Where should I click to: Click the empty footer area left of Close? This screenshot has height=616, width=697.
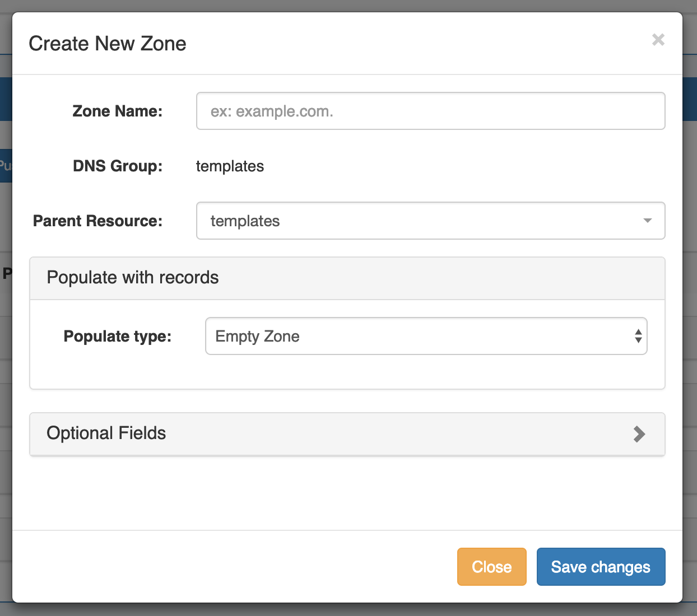224,567
